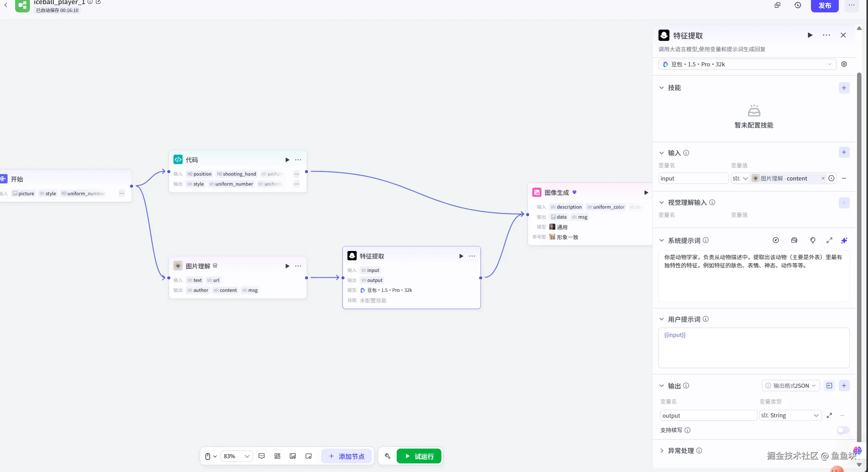The width and height of the screenshot is (868, 472).
Task: Click 添加节点 add node button
Action: click(347, 456)
